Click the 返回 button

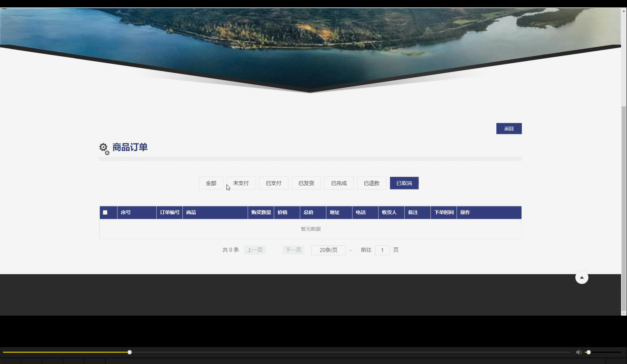tap(509, 129)
